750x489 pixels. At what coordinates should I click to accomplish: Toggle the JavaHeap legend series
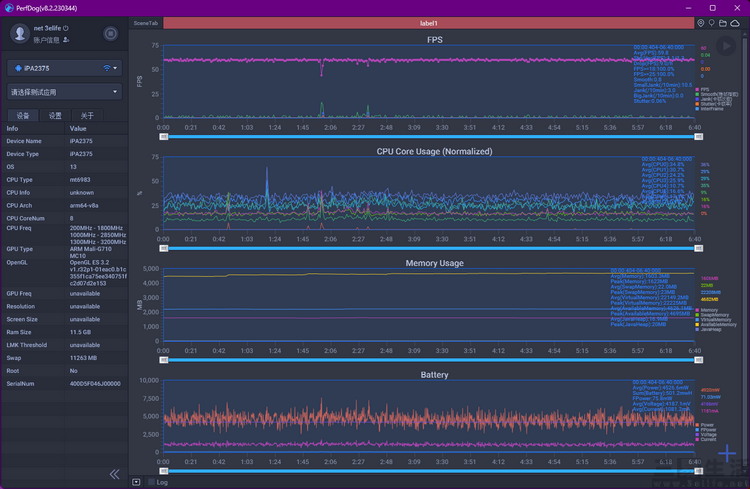point(708,329)
